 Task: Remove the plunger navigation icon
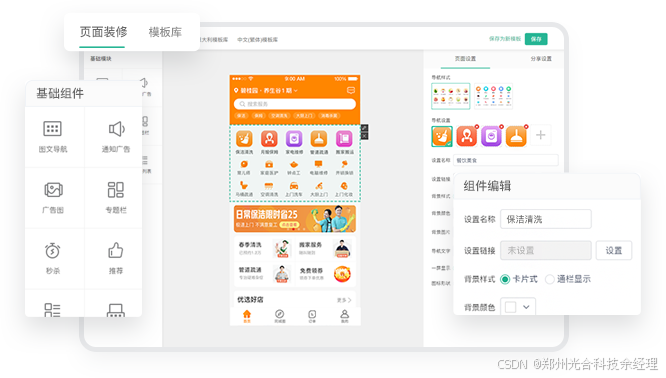(x=526, y=127)
